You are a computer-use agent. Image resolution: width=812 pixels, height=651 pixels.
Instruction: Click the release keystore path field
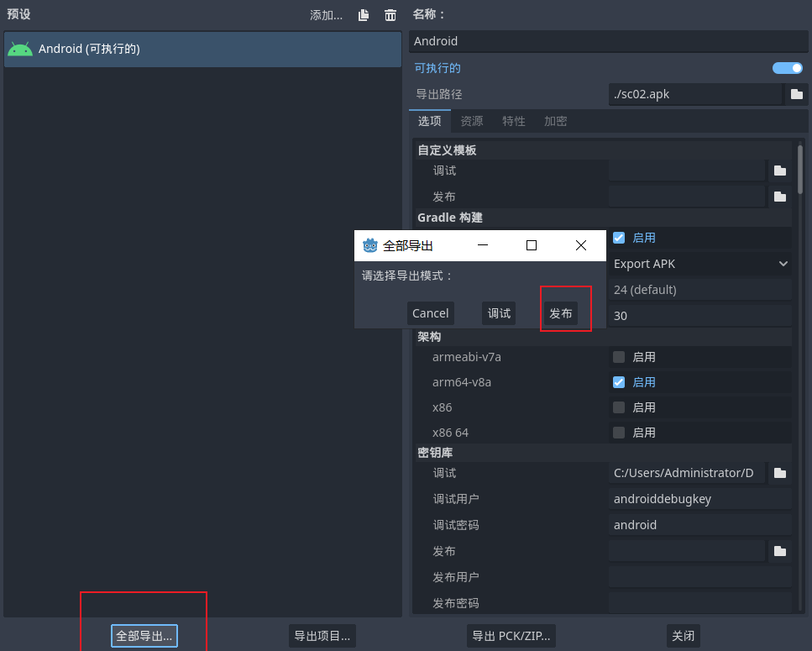(687, 551)
